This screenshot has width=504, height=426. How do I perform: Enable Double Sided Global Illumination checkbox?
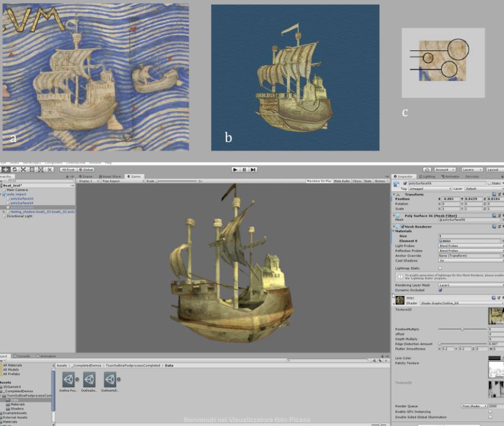(x=490, y=417)
